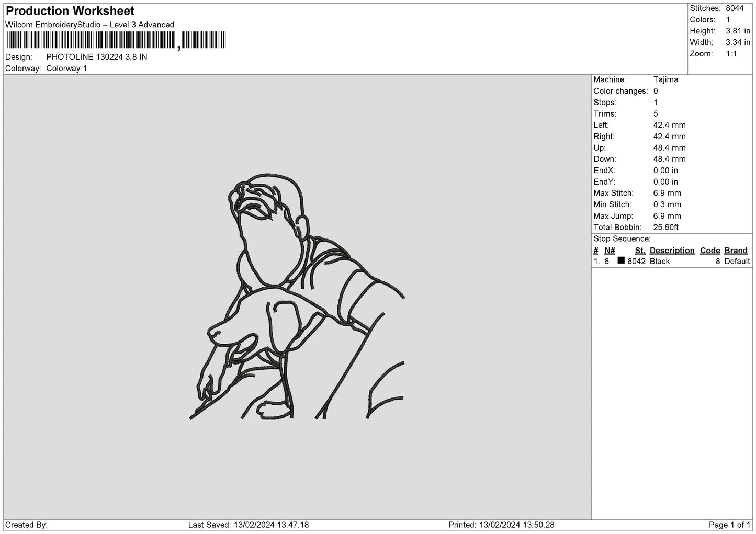Click the Down value '48.4 mm'

(x=670, y=159)
